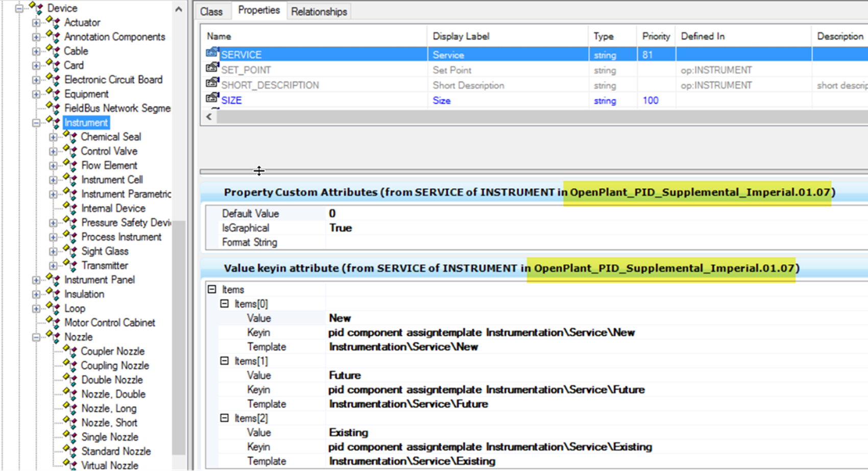The width and height of the screenshot is (868, 471).
Task: Click the SIZE property row icon
Action: (x=212, y=99)
